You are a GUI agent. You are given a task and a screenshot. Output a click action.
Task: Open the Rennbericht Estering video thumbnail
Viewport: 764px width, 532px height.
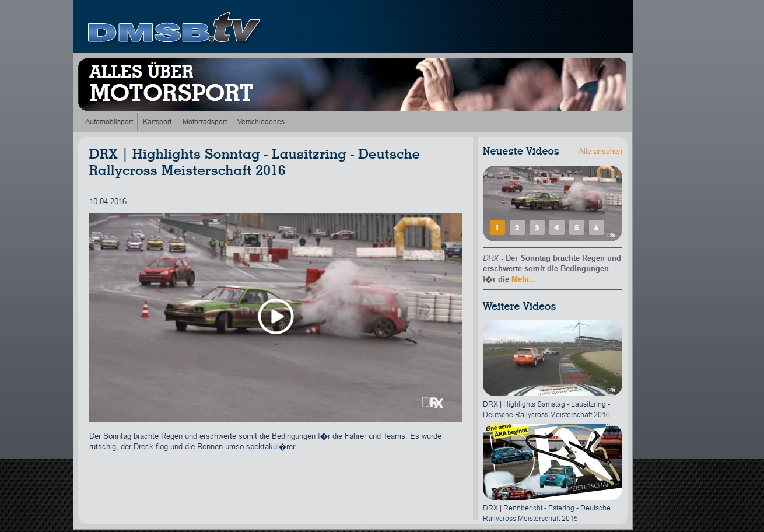[552, 461]
